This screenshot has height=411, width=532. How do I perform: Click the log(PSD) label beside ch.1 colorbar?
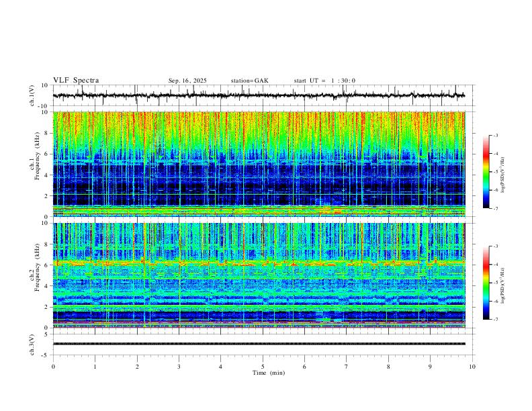[503, 175]
